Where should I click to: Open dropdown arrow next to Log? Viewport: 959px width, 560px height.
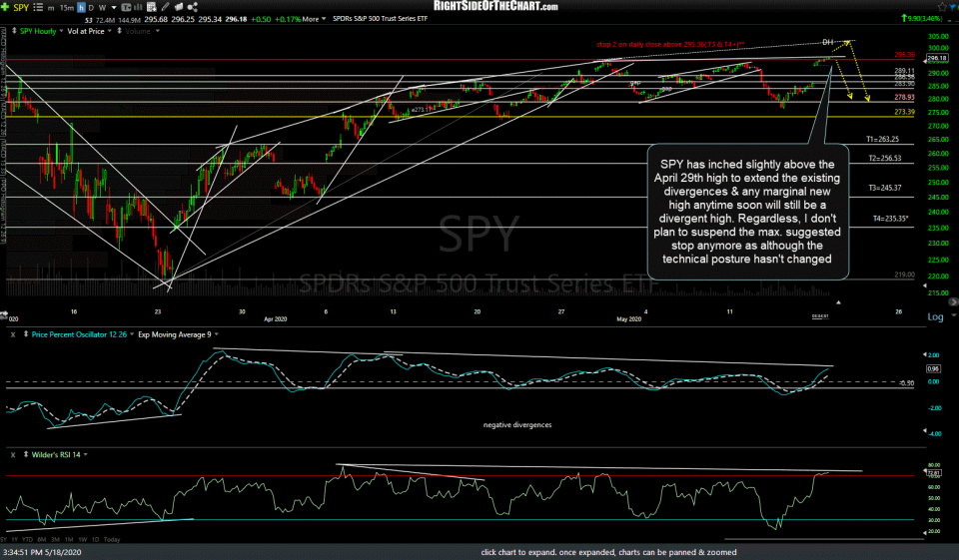(x=953, y=316)
